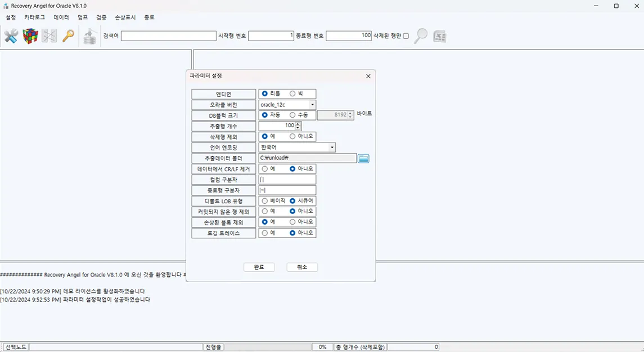The image size is (644, 352).
Task: Choose 수동 for DB블럭 크기
Action: (292, 115)
